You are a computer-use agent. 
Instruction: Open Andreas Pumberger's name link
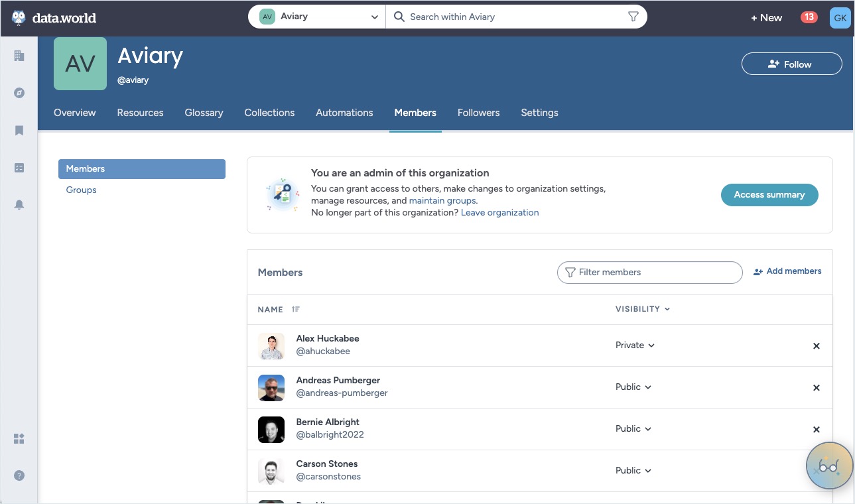click(338, 380)
